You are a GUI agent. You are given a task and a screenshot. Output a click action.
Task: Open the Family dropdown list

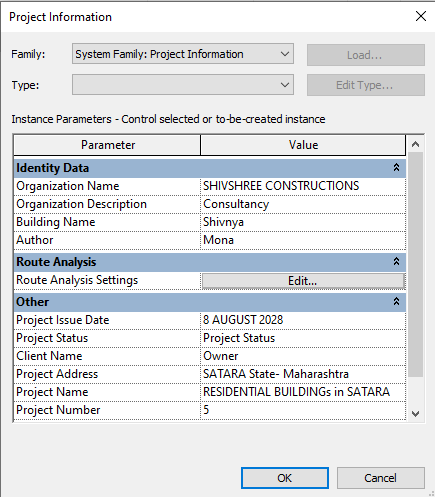tap(183, 54)
